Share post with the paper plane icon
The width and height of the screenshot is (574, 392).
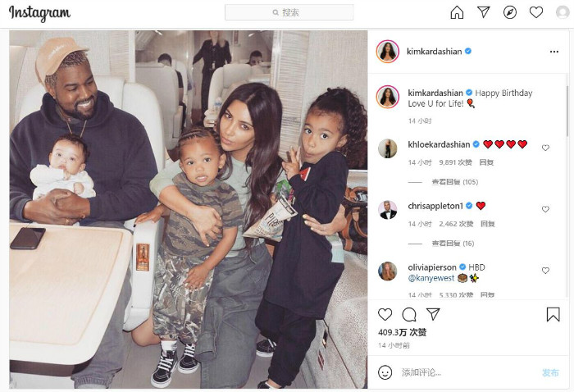[x=433, y=314]
